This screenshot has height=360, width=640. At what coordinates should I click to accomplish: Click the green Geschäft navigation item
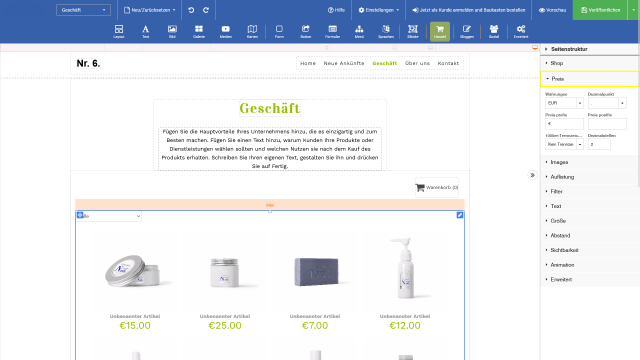click(x=384, y=63)
